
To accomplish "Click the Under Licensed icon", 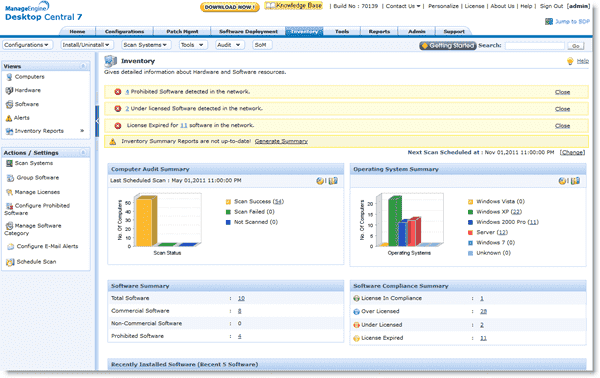I will (356, 325).
